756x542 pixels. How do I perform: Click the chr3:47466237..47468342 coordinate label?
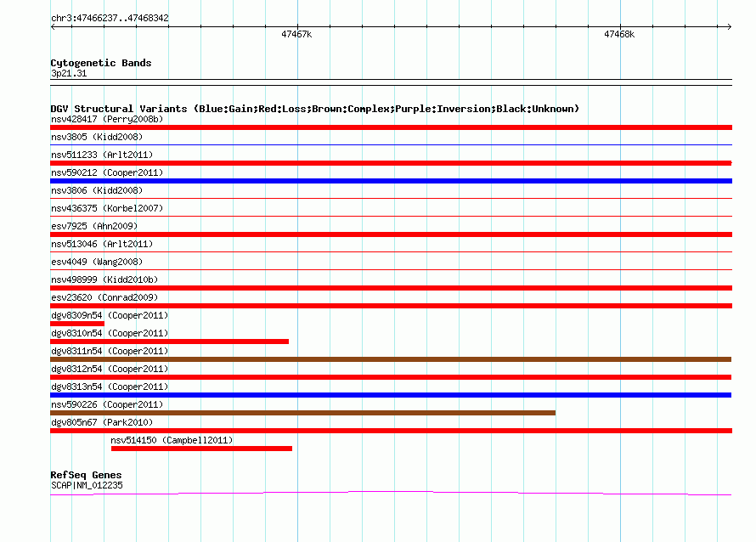pyautogui.click(x=110, y=18)
